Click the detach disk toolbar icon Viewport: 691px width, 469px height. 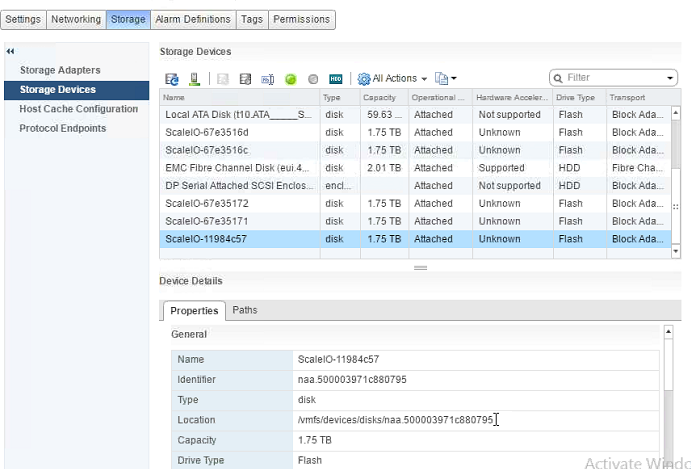click(245, 78)
